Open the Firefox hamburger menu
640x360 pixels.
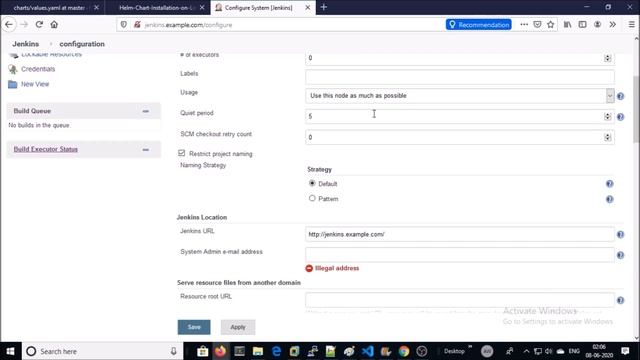point(631,24)
